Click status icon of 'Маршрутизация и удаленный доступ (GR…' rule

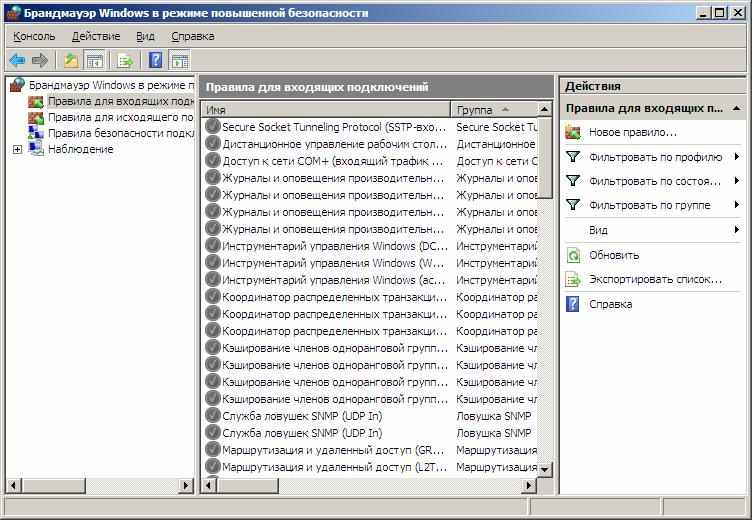pyautogui.click(x=212, y=449)
